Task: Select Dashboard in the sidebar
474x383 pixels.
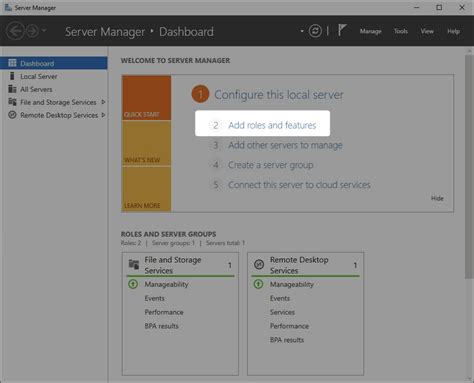Action: (54, 63)
